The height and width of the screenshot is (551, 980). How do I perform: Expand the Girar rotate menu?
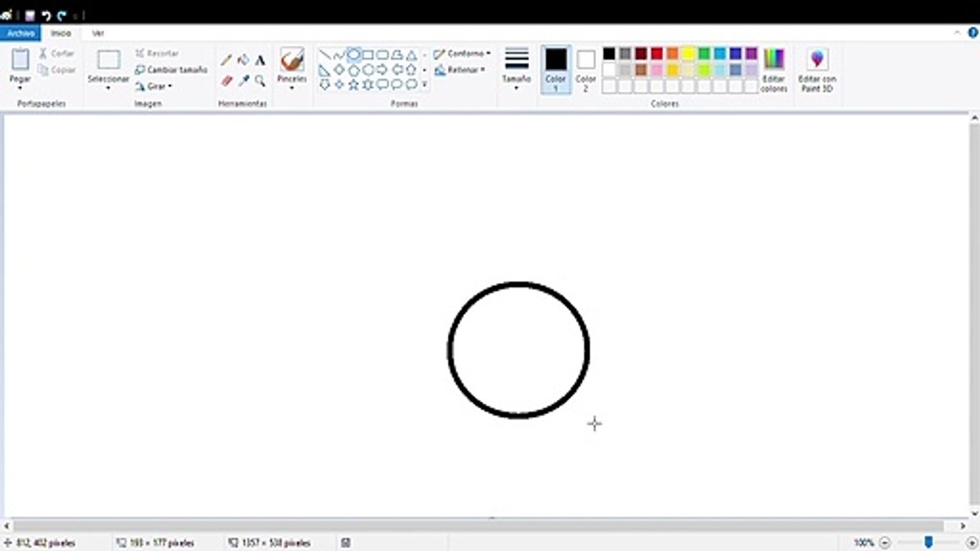153,86
